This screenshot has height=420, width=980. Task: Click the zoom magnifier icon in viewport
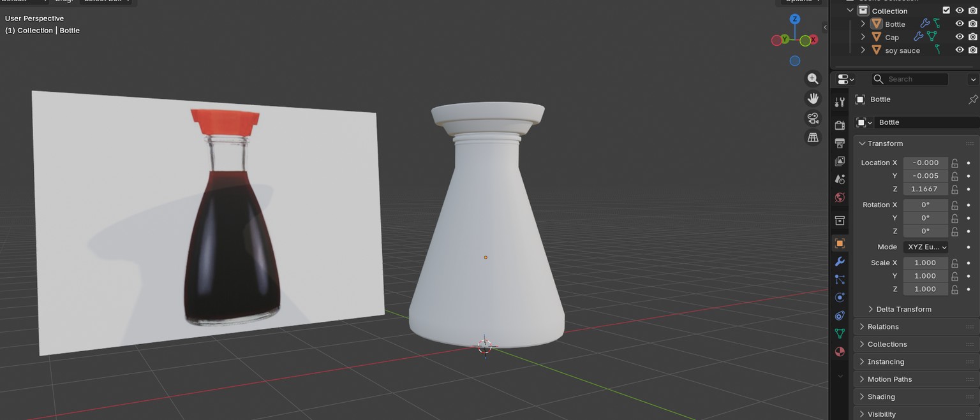pyautogui.click(x=813, y=78)
